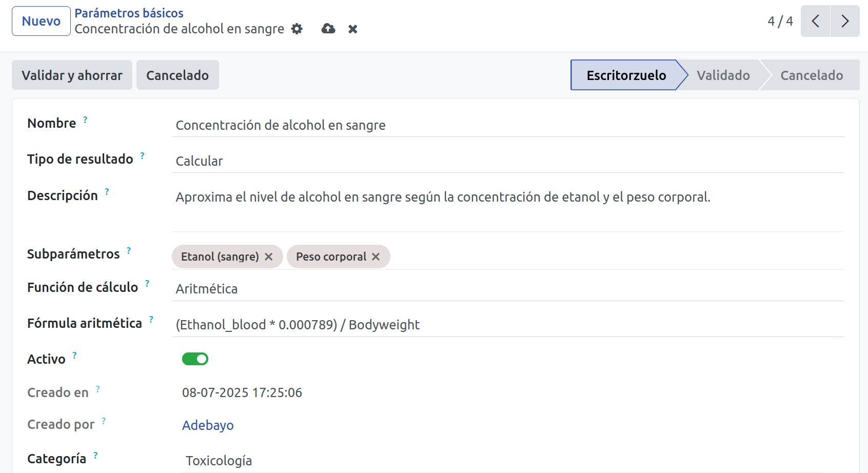Image resolution: width=868 pixels, height=473 pixels.
Task: Show help tooltip for Nombre
Action: [85, 120]
